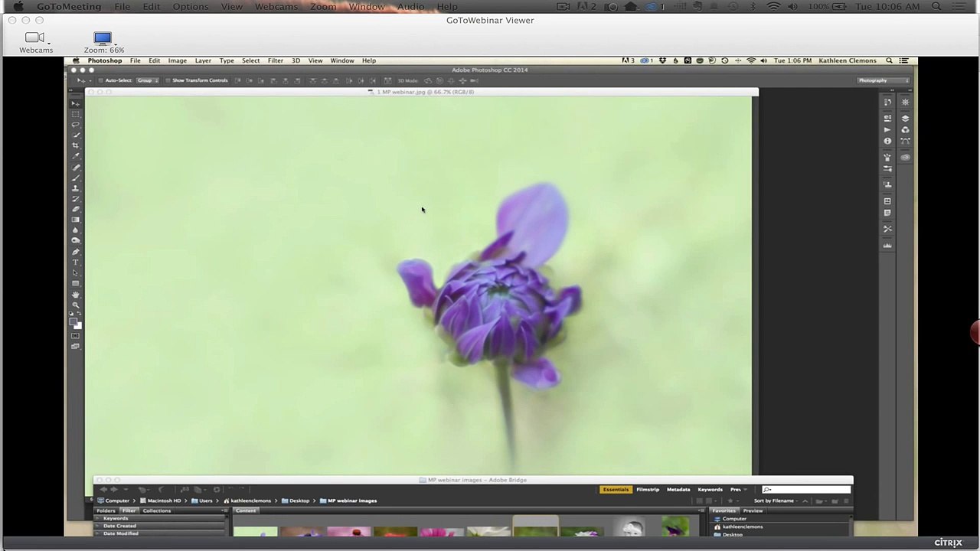Select the Clone Stamp tool
The height and width of the screenshot is (551, 980).
pos(76,188)
